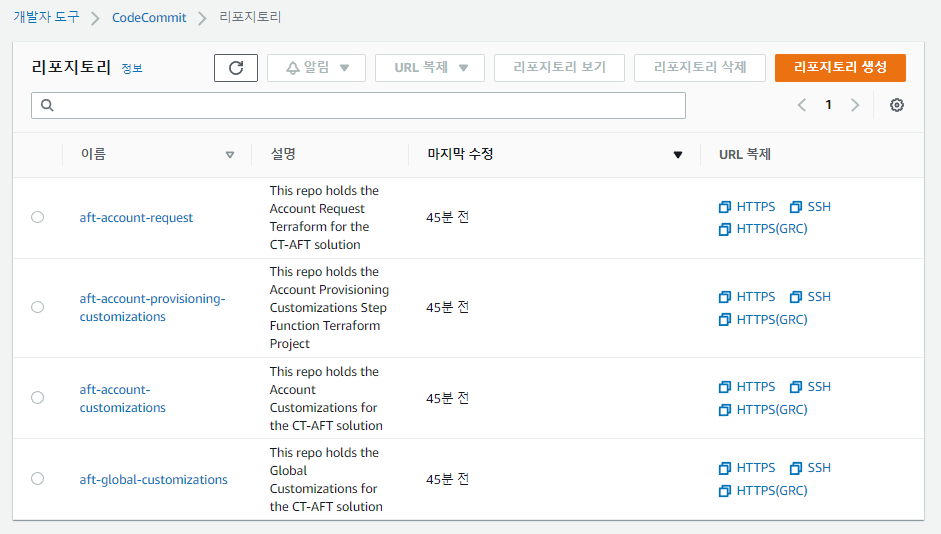
Task: Open the table preferences gear icon
Action: [x=897, y=105]
